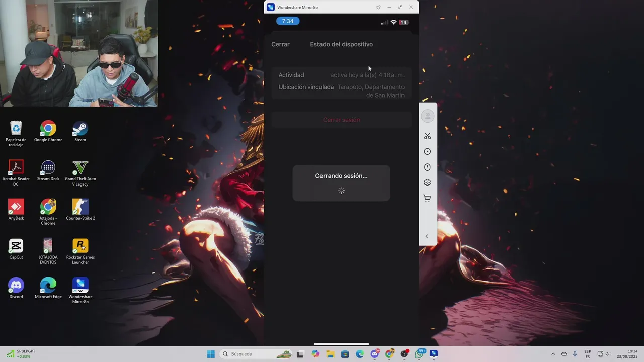Tap the phone home indicator bar
644x362 pixels.
coord(342,344)
